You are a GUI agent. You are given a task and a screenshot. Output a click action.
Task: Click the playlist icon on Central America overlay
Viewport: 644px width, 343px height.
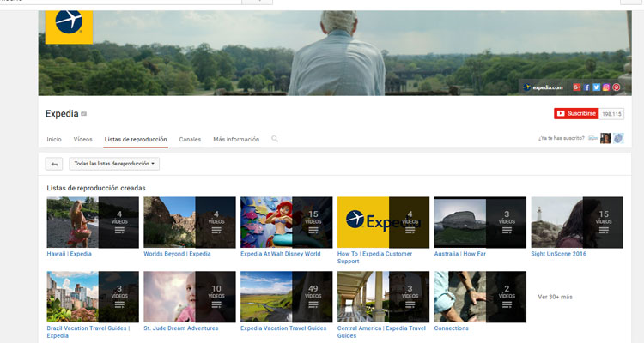[410, 304]
